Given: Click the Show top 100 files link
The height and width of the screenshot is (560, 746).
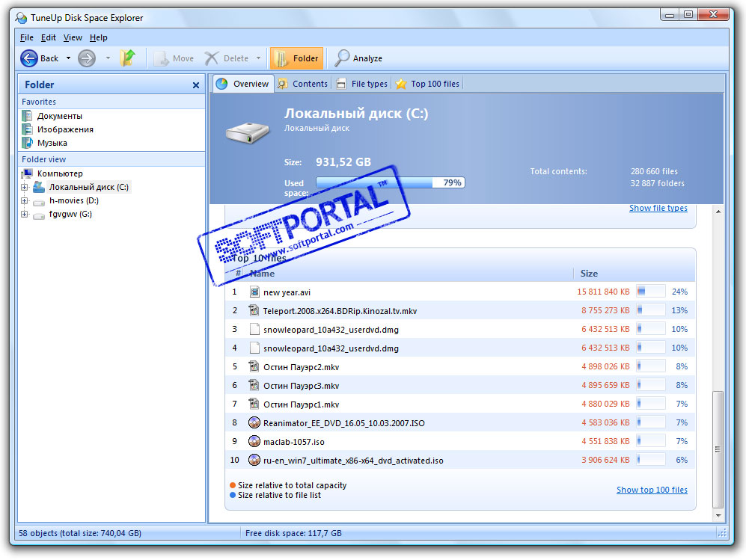Looking at the screenshot, I should [x=652, y=490].
